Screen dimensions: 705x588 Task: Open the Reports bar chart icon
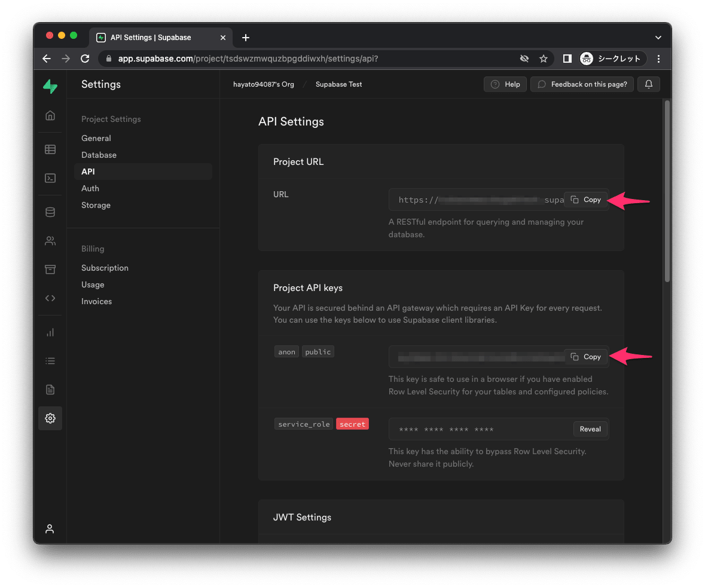point(50,332)
